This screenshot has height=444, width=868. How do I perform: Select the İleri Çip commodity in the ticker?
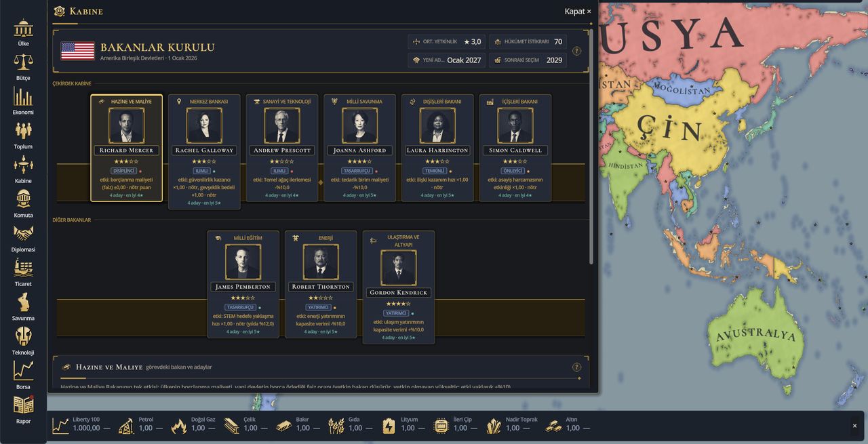coord(454,425)
